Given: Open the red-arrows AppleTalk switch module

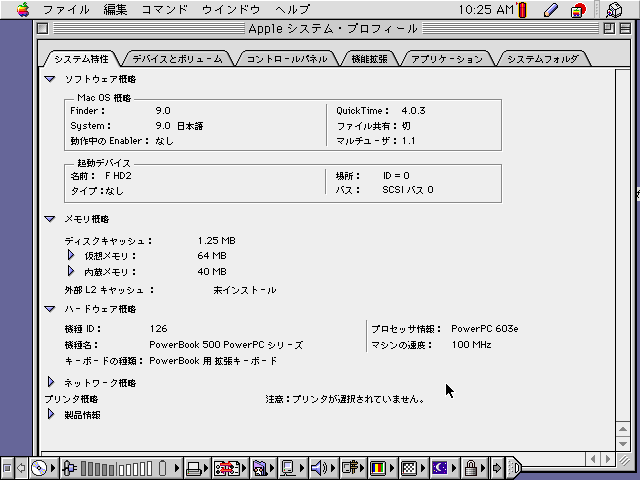Looking at the screenshot, I should coord(231,468).
